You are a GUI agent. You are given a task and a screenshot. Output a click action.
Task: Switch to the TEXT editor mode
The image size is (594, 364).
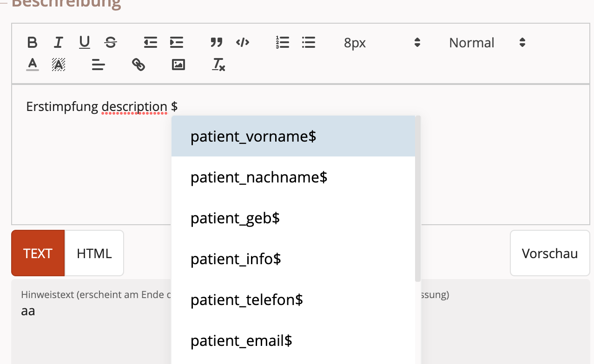point(38,253)
